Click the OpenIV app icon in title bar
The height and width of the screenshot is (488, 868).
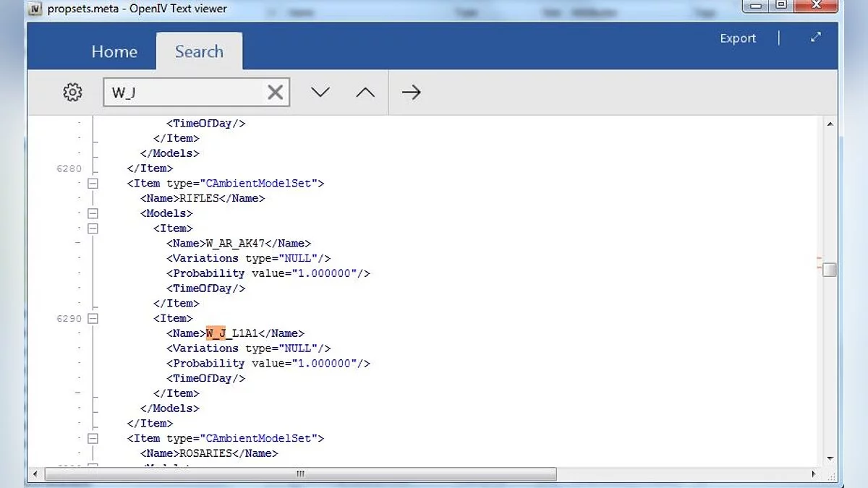point(35,9)
